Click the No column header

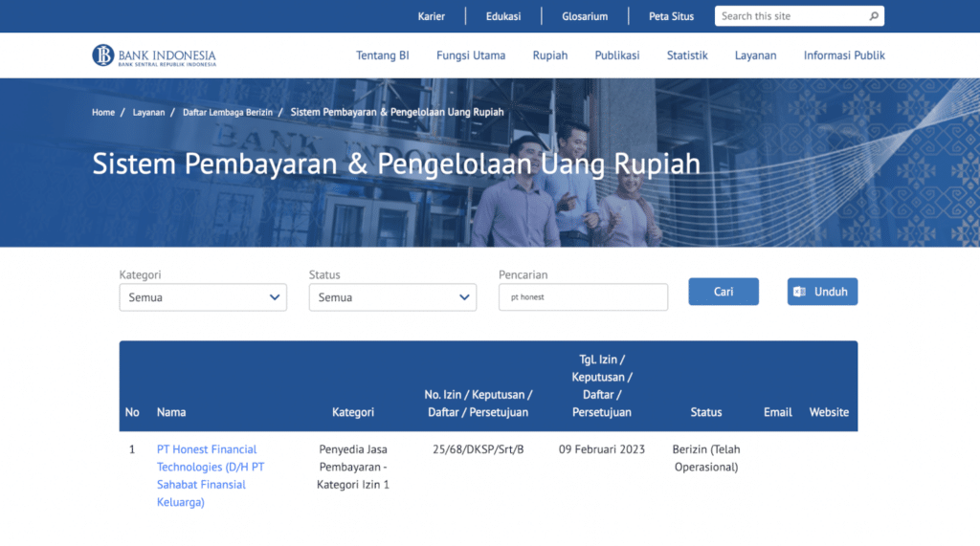point(132,412)
